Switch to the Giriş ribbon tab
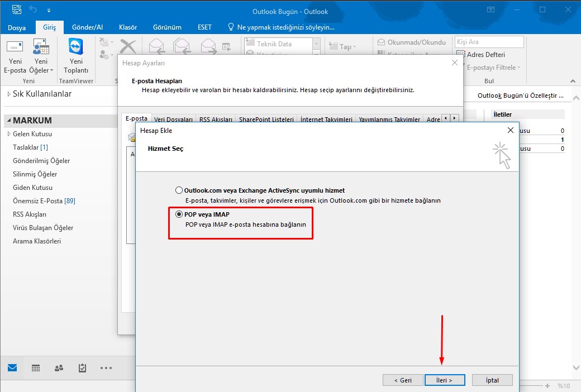 tap(49, 27)
